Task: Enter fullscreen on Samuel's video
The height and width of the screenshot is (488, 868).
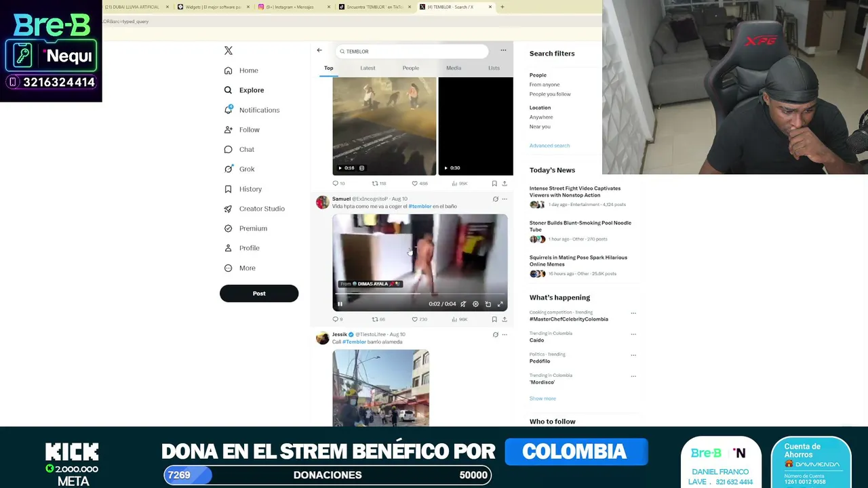Action: coord(500,304)
